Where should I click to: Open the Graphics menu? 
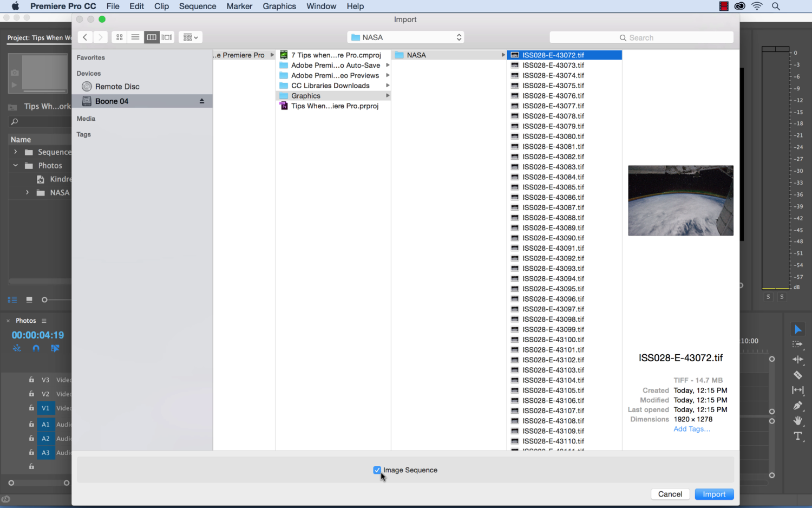(x=279, y=6)
